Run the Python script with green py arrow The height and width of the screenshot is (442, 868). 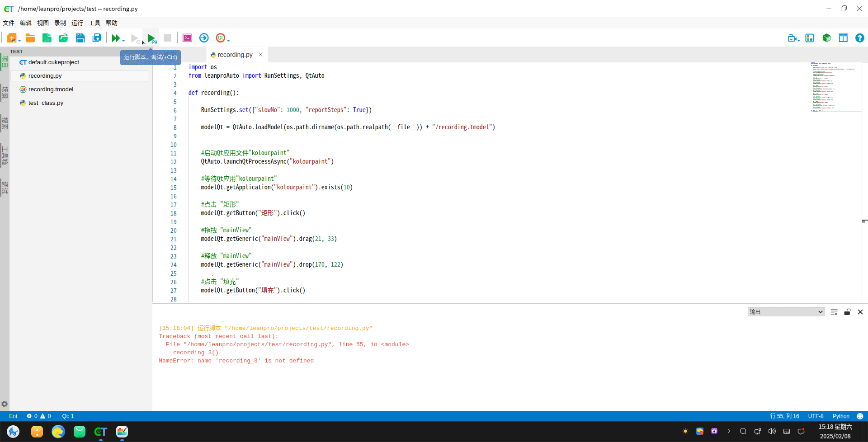(152, 38)
